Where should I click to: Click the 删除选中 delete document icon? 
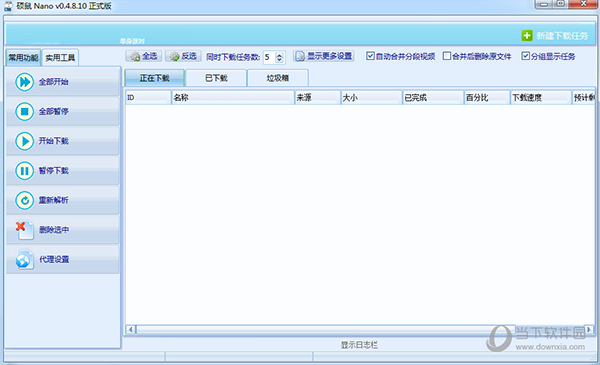click(24, 230)
